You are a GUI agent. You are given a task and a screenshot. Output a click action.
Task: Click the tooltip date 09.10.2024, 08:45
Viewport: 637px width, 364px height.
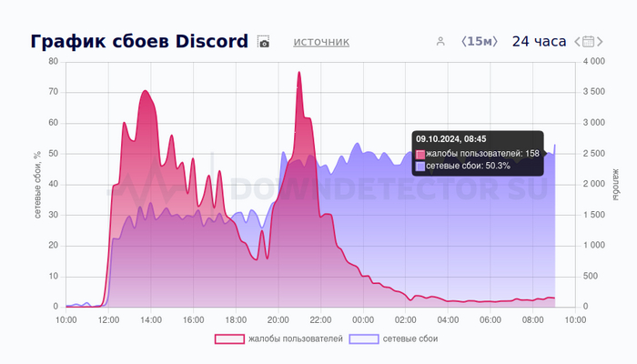pyautogui.click(x=451, y=139)
